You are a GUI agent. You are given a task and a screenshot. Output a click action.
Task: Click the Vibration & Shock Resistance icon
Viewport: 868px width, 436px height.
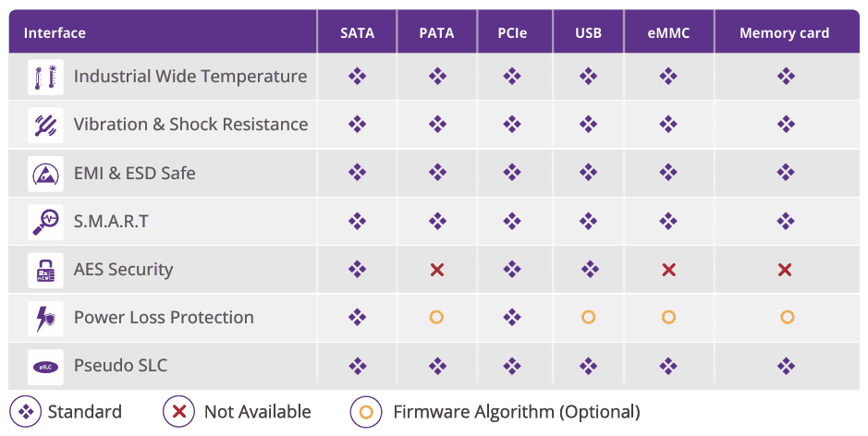(45, 125)
